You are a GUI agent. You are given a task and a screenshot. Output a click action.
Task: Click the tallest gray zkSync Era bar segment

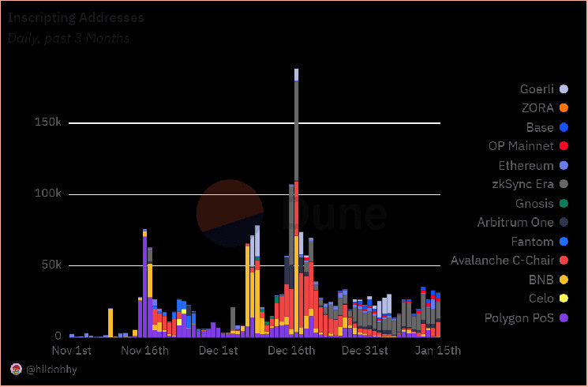pos(297,131)
